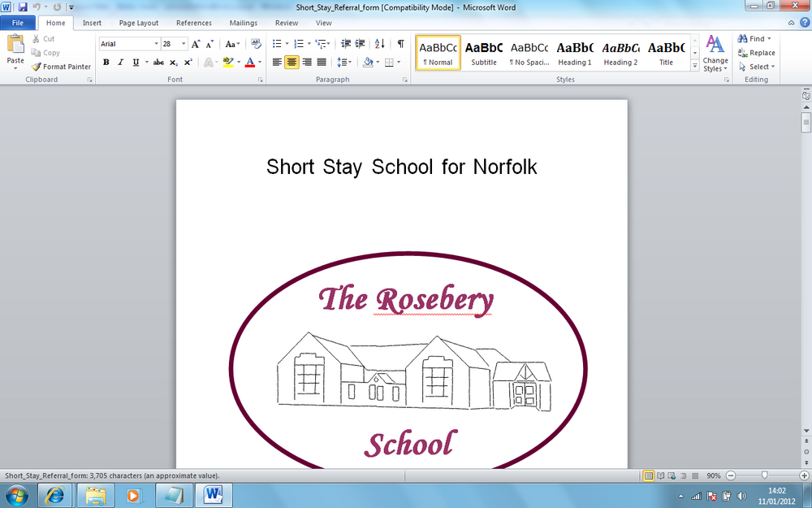Switch to the Review tab
Viewport: 812px width, 508px height.
click(287, 23)
